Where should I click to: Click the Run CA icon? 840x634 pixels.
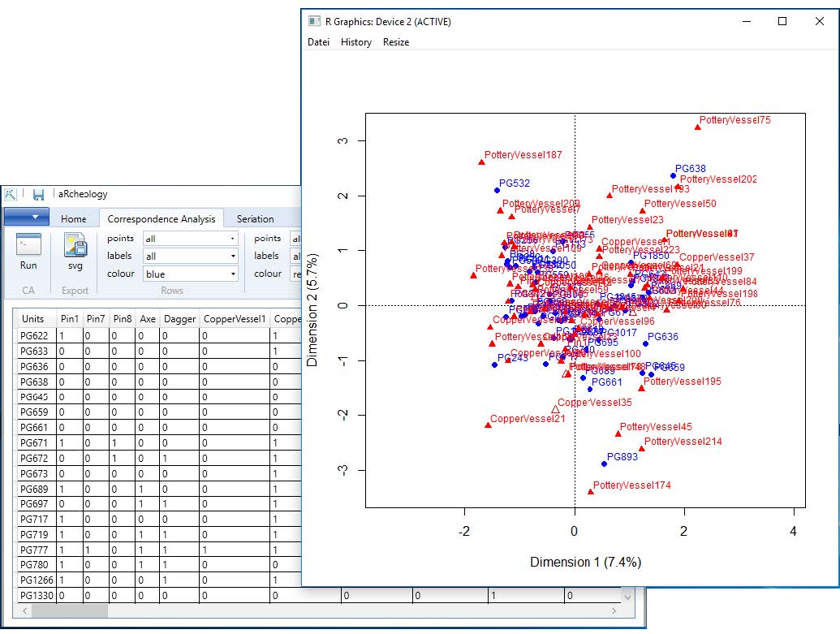[x=28, y=245]
